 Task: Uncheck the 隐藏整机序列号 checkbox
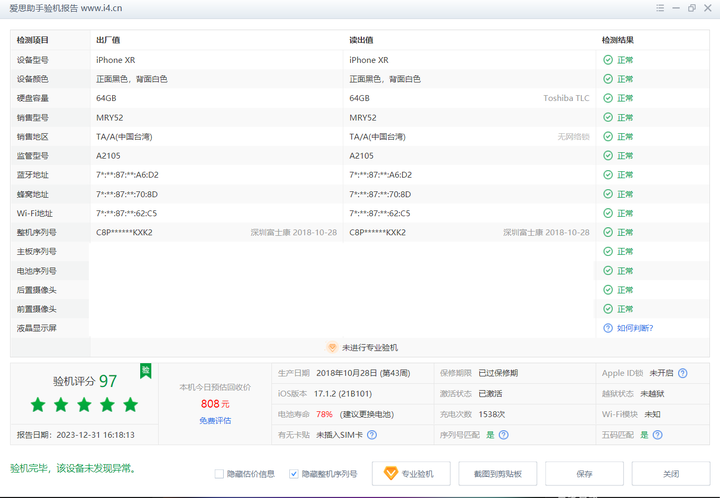[x=294, y=474]
